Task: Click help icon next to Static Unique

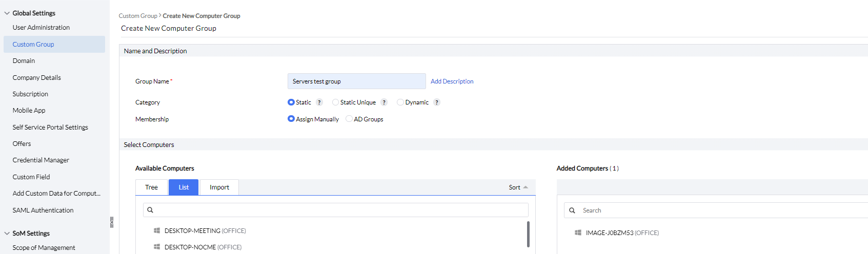Action: point(384,102)
